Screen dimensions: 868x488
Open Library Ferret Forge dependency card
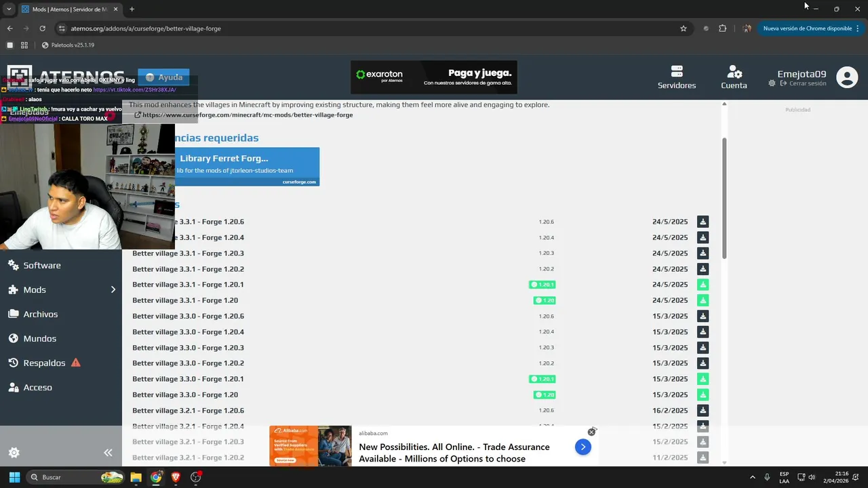[247, 166]
